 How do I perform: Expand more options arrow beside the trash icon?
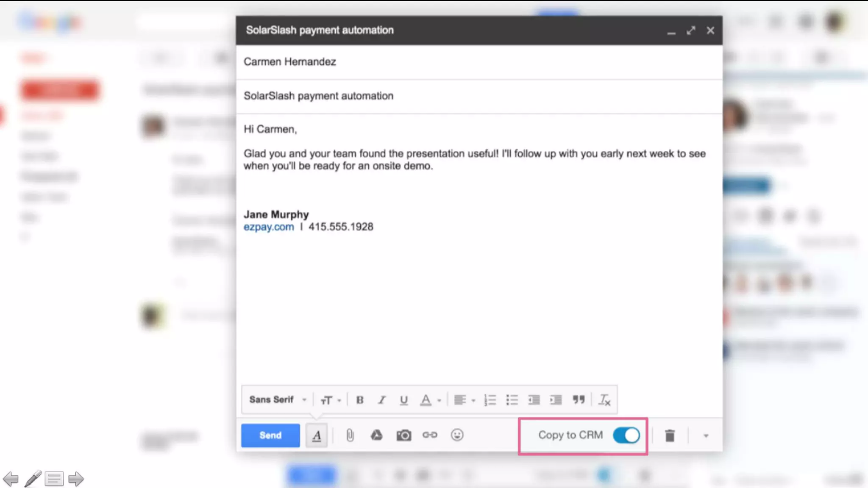click(706, 435)
